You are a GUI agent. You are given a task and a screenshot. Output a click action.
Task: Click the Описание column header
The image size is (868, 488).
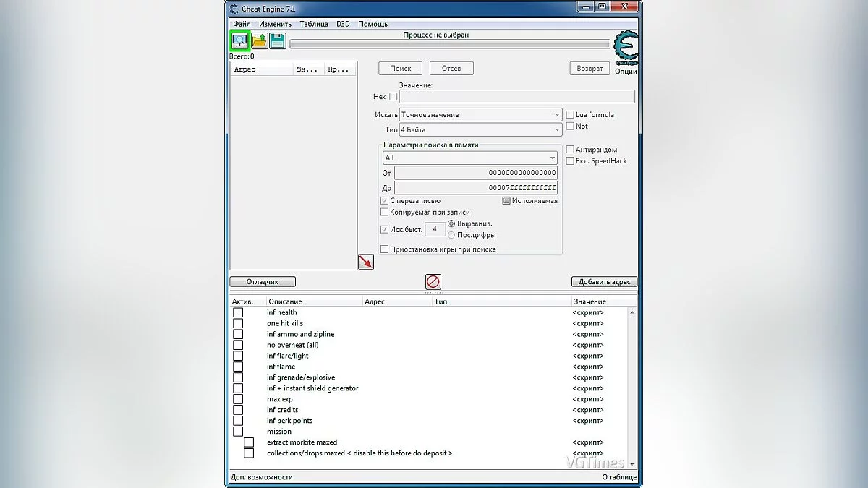pyautogui.click(x=313, y=301)
